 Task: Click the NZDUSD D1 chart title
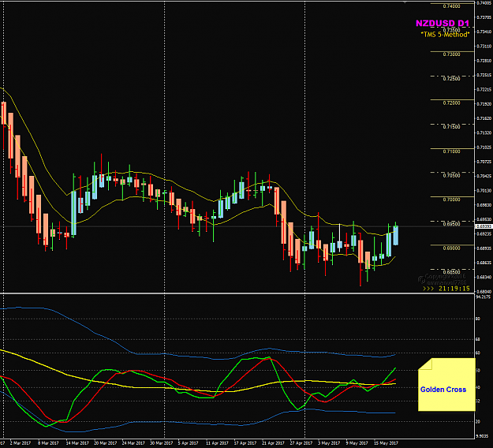pos(442,23)
